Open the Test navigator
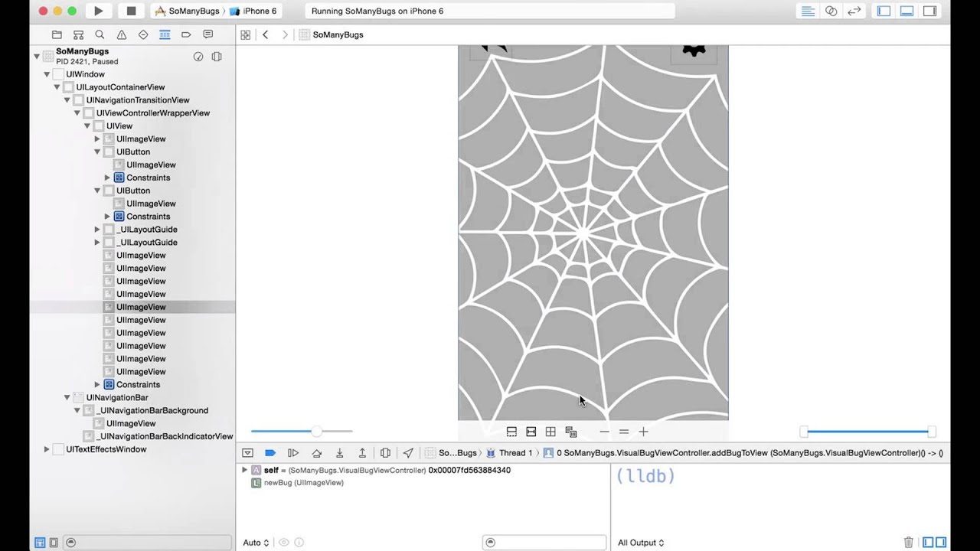 (x=143, y=34)
